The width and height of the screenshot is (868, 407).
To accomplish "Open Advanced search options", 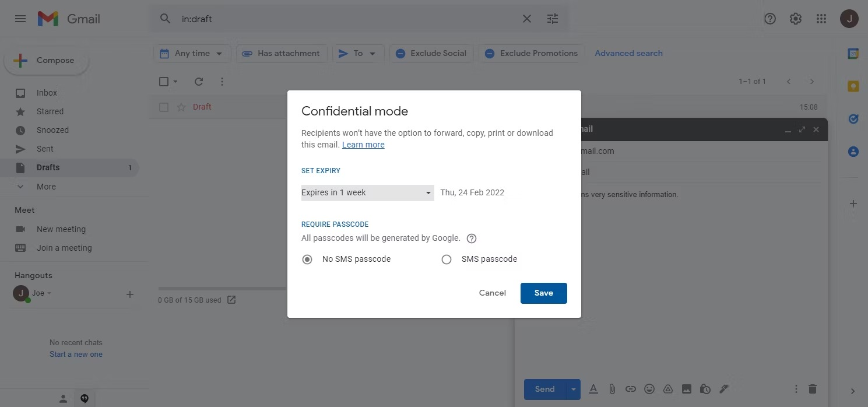I will (x=628, y=53).
